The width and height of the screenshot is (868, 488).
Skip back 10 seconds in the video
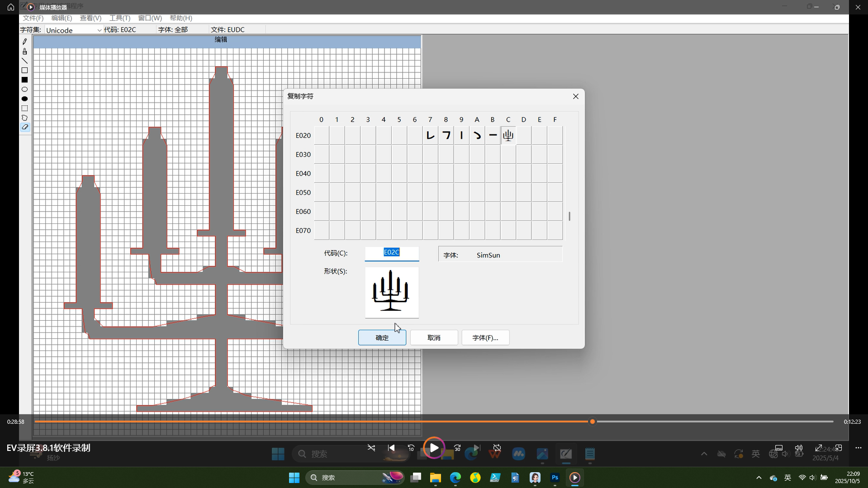point(411,448)
